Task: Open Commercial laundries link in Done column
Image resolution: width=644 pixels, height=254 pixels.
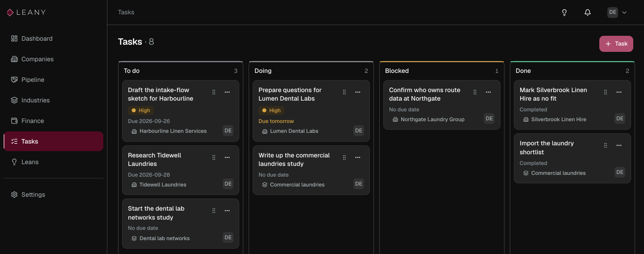Action: (554, 173)
